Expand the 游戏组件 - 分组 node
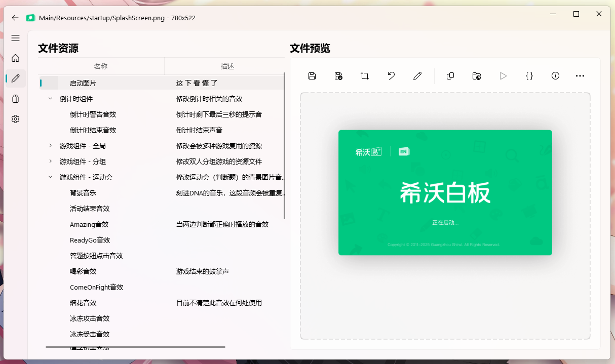 click(50, 161)
